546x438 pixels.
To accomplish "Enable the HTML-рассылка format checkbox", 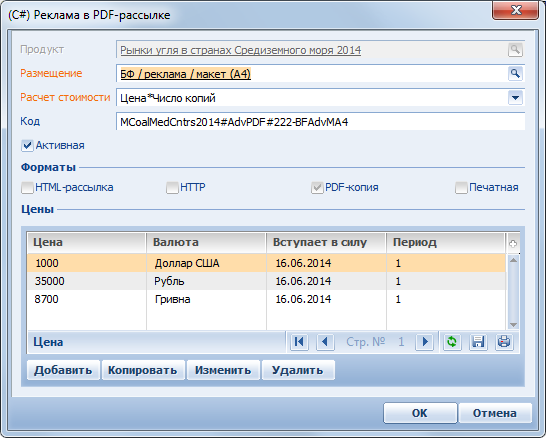I will [x=27, y=188].
